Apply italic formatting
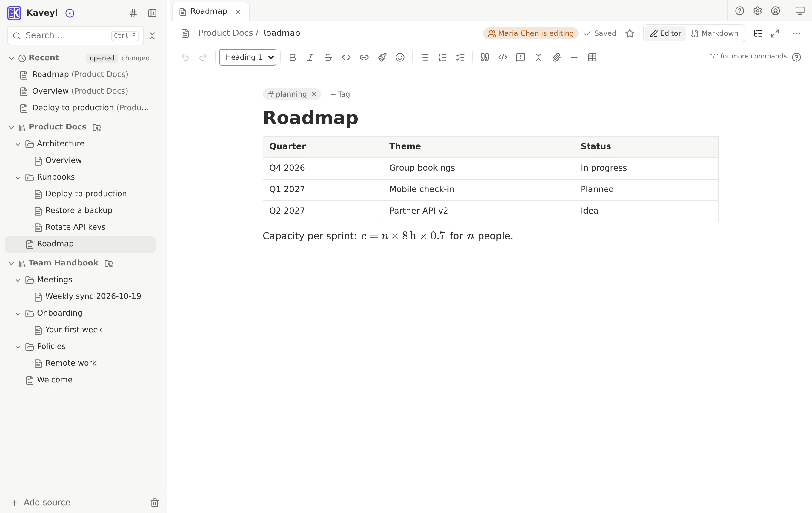 coord(310,57)
